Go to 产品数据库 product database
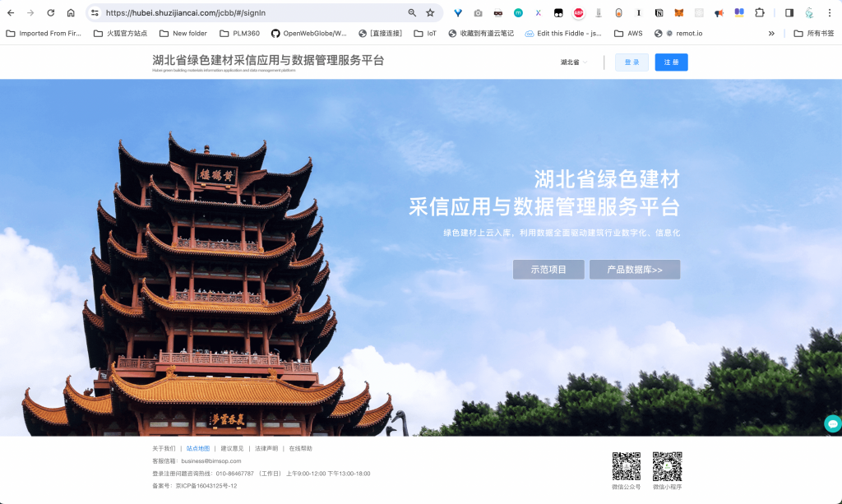Viewport: 842px width, 504px height. 634,270
